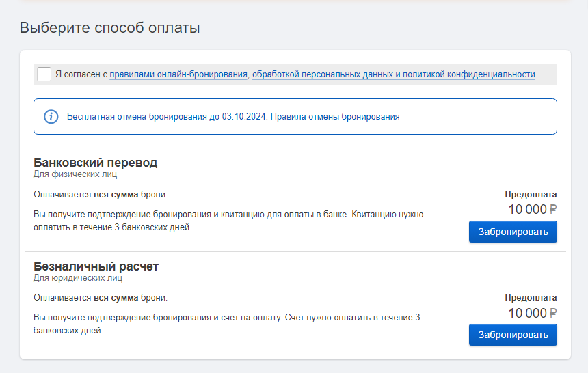Select the 'Безналичный расчет' heading
Viewport: 588px width, 373px height.
coord(96,266)
